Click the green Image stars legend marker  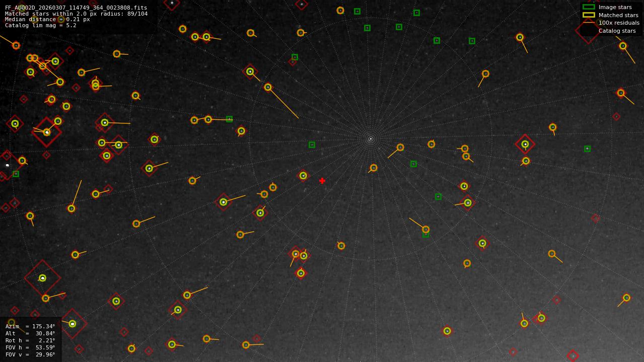point(589,7)
